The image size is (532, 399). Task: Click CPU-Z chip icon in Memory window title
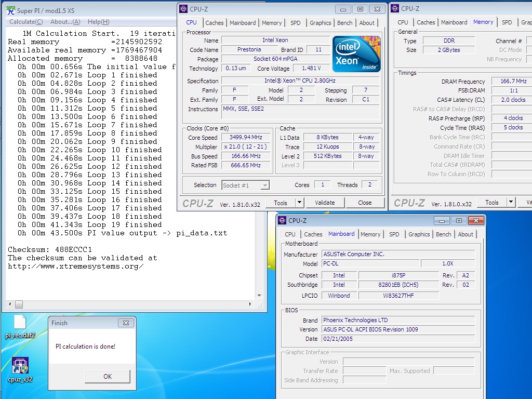395,8
